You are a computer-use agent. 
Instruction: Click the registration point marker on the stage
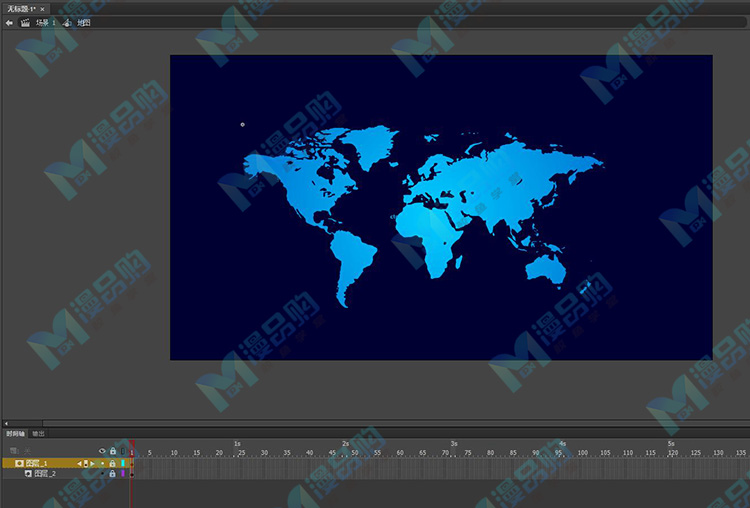(243, 124)
